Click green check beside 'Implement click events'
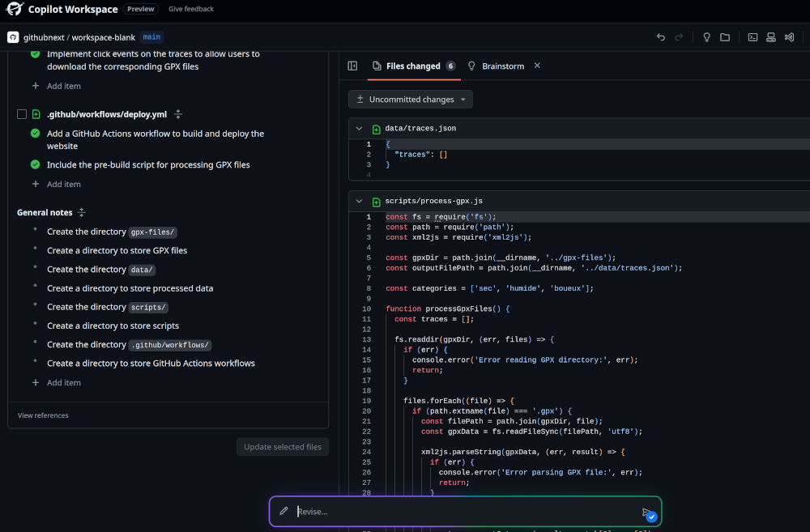Screen dimensions: 810x532 [35, 53]
